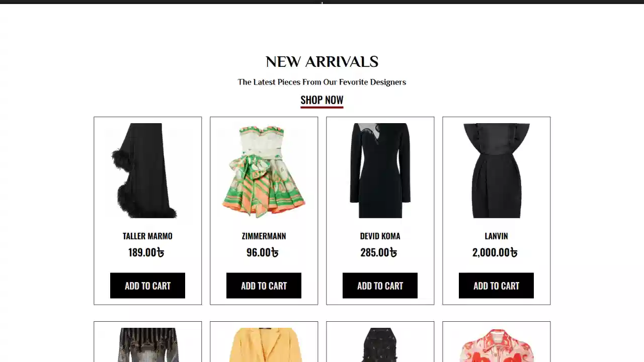Select the LANVIN product name
This screenshot has height=362, width=644.
click(x=496, y=236)
